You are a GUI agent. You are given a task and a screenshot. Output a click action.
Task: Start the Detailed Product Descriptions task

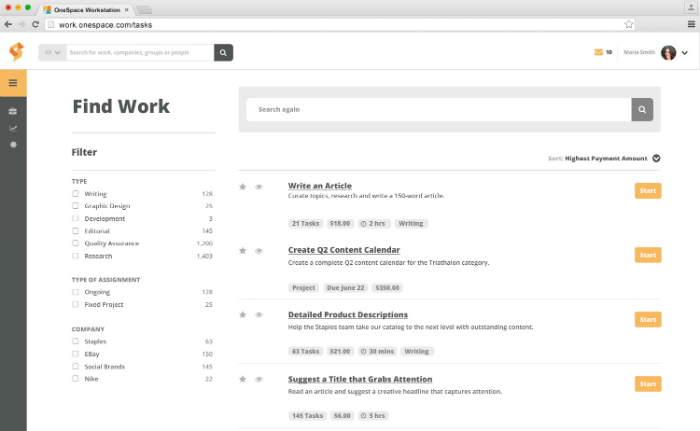tap(648, 319)
